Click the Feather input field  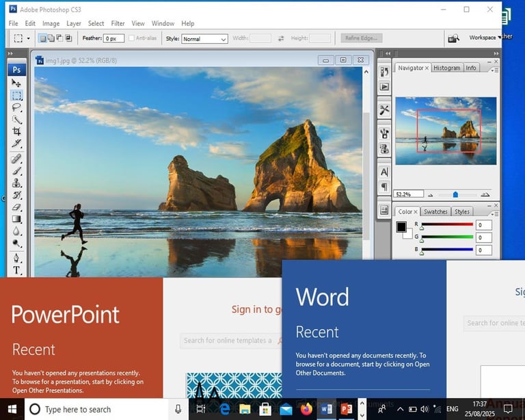click(x=113, y=38)
